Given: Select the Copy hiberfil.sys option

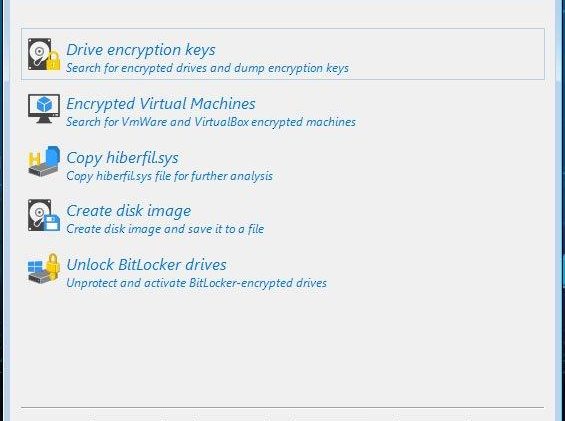Looking at the screenshot, I should [x=123, y=158].
